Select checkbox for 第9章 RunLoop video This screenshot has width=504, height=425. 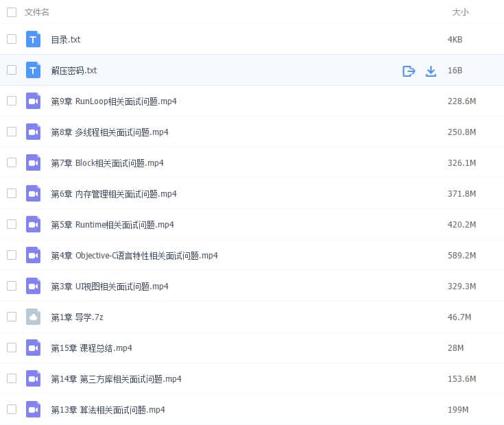click(x=12, y=101)
